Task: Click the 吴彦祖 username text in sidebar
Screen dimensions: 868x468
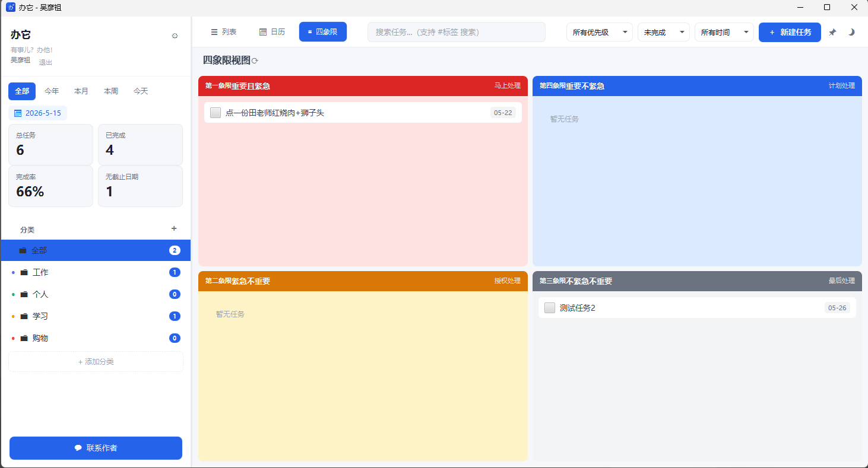Action: (x=20, y=60)
